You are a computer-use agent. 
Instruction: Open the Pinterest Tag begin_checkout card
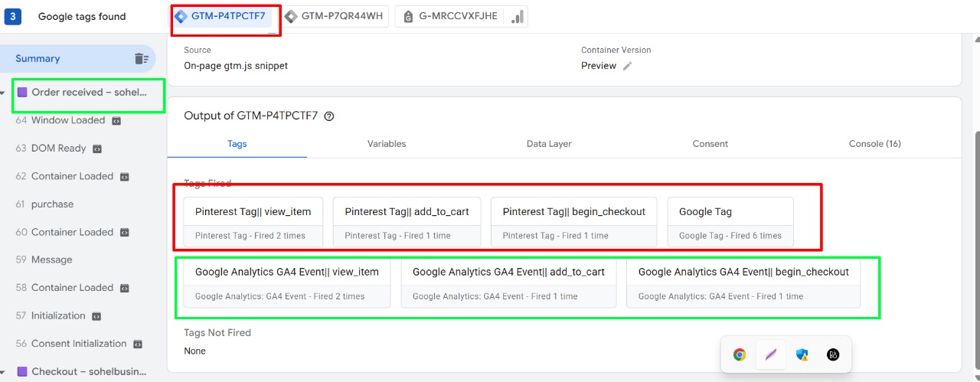(x=574, y=222)
